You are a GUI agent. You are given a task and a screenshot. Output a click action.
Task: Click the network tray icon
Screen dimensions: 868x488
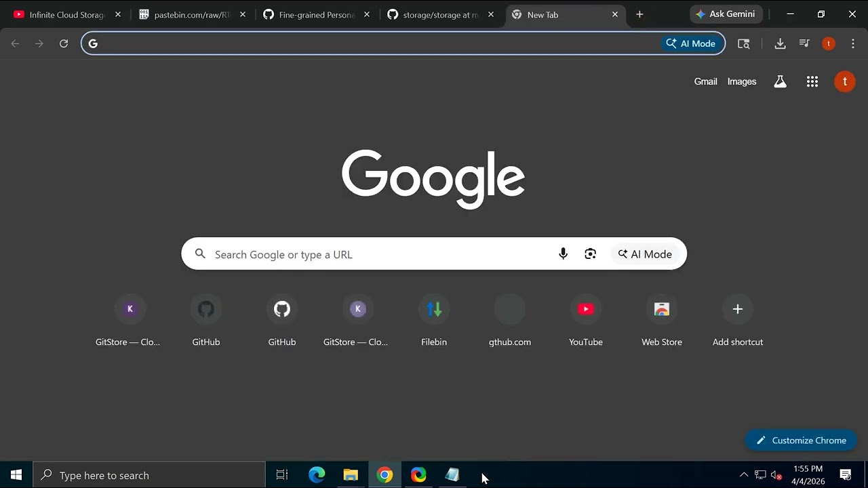pos(760,475)
